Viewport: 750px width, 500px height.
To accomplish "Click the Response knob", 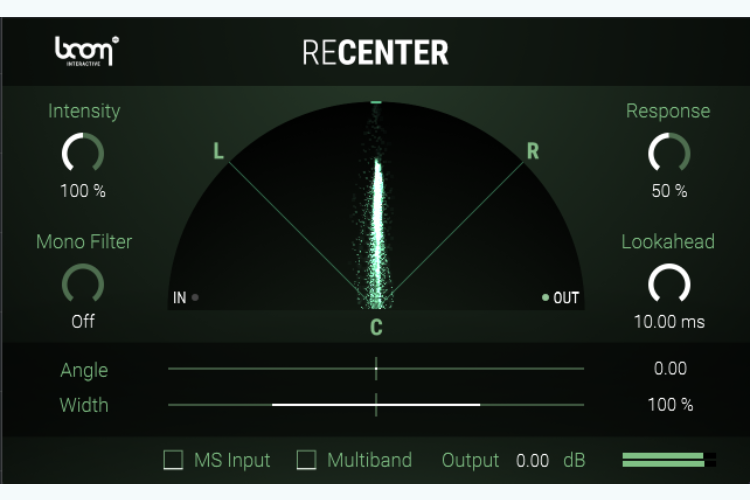I will tap(669, 153).
